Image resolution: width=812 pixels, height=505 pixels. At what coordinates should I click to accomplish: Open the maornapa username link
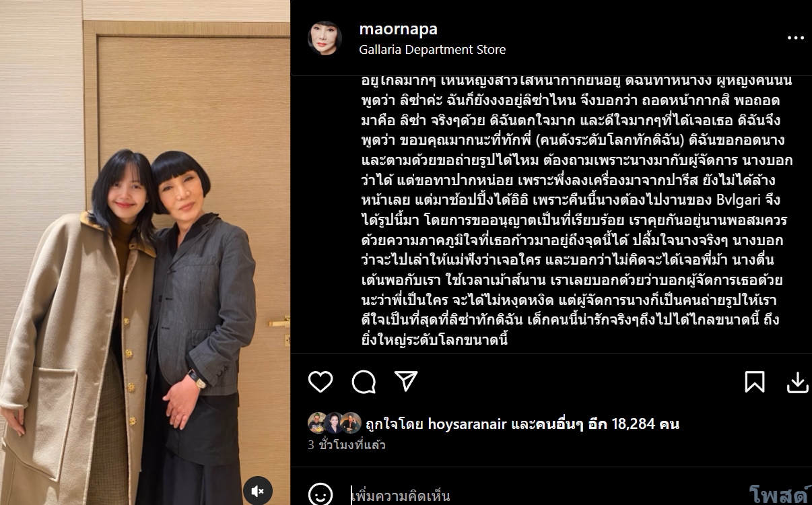(398, 29)
